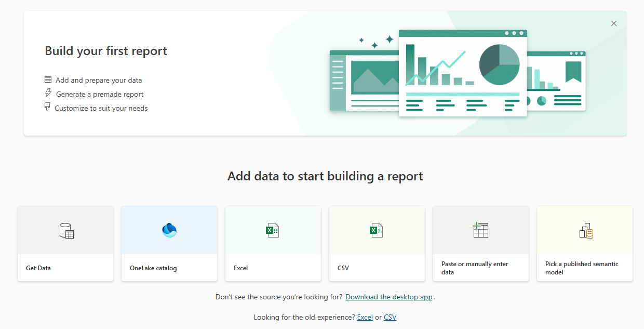Image resolution: width=644 pixels, height=329 pixels.
Task: Open the Download the desktop app link
Action: coord(388,297)
